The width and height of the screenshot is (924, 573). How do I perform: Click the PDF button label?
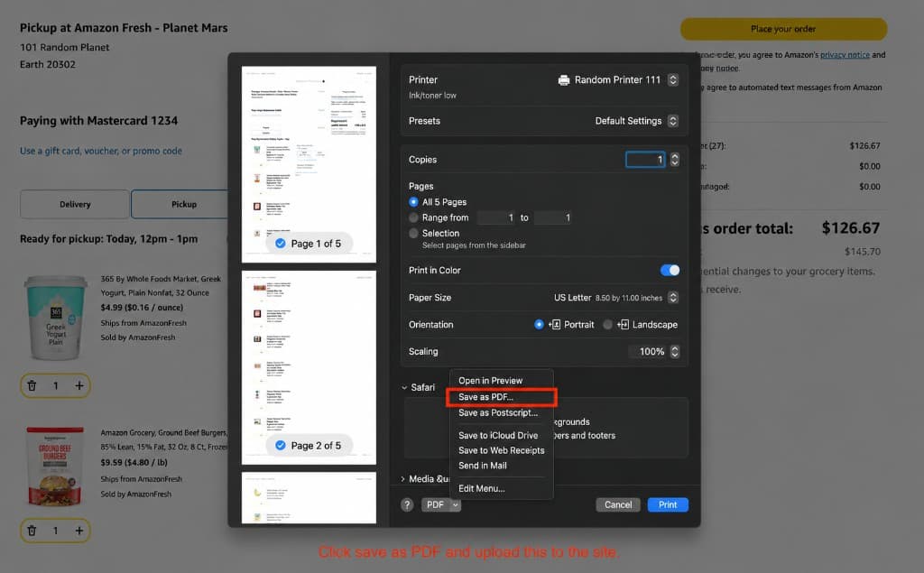pos(436,504)
